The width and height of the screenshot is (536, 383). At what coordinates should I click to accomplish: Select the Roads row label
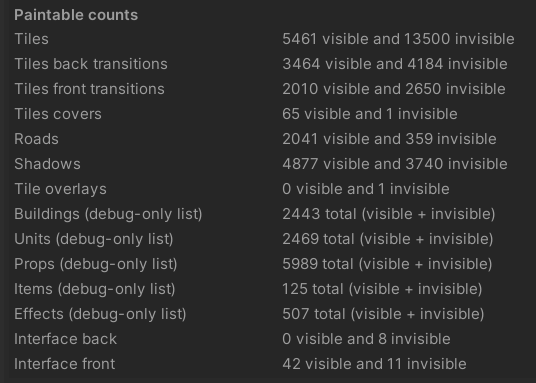[36, 139]
